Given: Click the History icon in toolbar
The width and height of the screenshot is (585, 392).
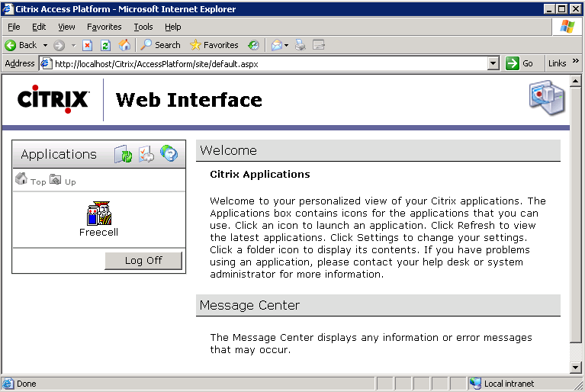Looking at the screenshot, I should point(254,46).
